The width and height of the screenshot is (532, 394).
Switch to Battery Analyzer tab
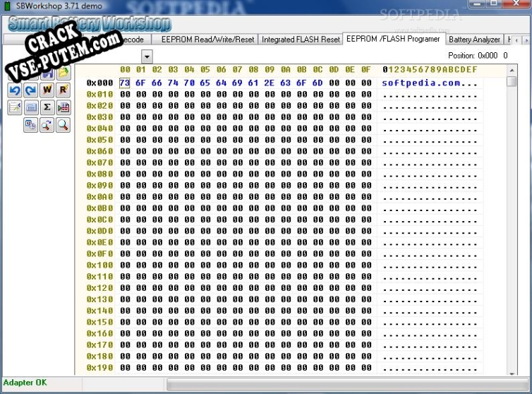click(x=474, y=40)
